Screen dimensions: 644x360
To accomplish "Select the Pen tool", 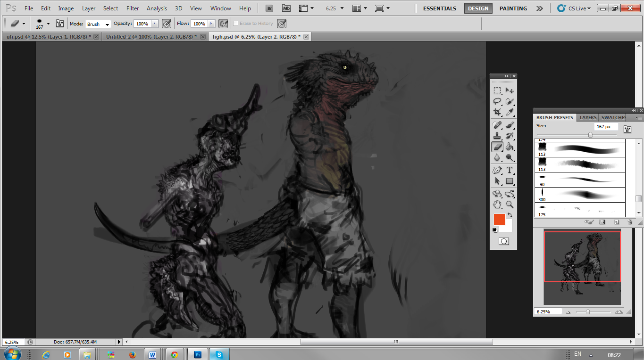I will click(x=497, y=170).
